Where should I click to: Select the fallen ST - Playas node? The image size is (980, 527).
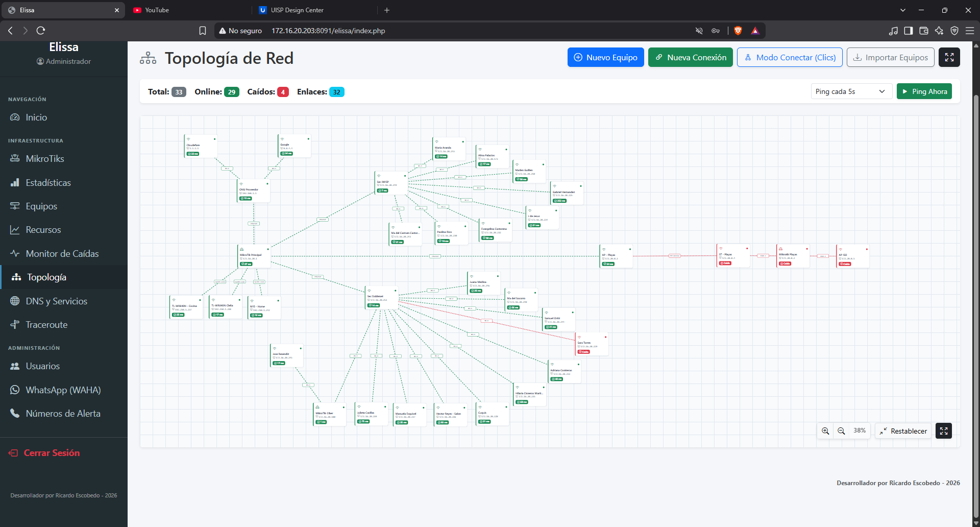[733, 256]
